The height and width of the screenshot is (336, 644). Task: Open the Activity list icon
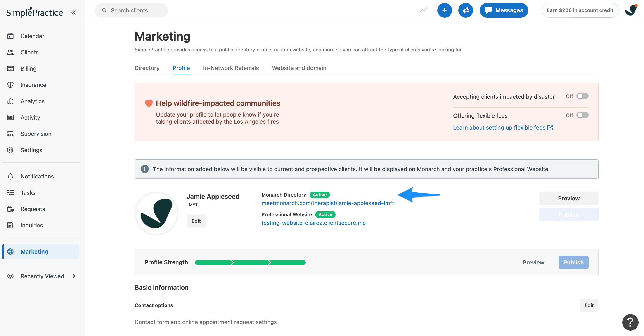10,118
